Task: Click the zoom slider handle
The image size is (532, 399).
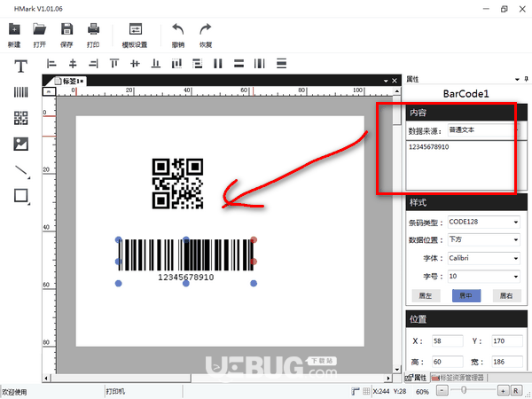Action: 464,390
